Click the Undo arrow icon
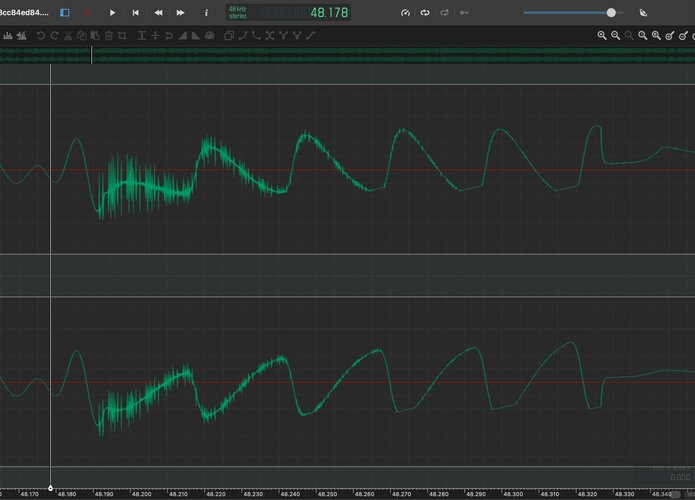This screenshot has height=500, width=695. coord(41,35)
